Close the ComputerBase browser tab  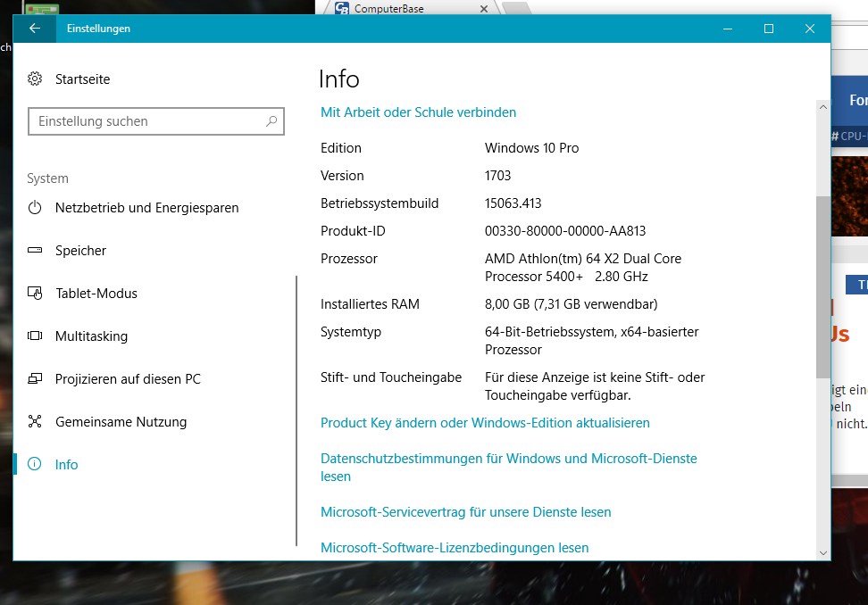point(484,9)
